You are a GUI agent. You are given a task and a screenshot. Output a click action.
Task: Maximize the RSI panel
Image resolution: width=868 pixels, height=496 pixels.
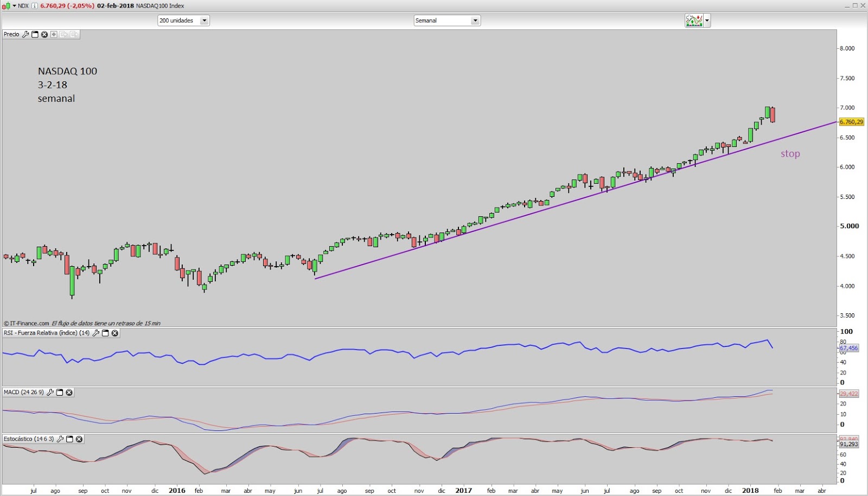[x=105, y=333]
